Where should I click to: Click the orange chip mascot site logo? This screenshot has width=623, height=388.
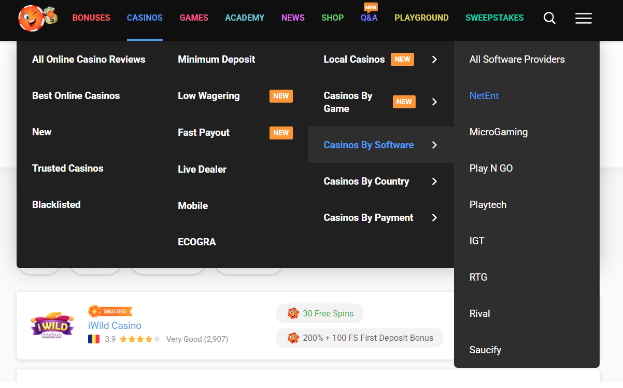pyautogui.click(x=38, y=18)
